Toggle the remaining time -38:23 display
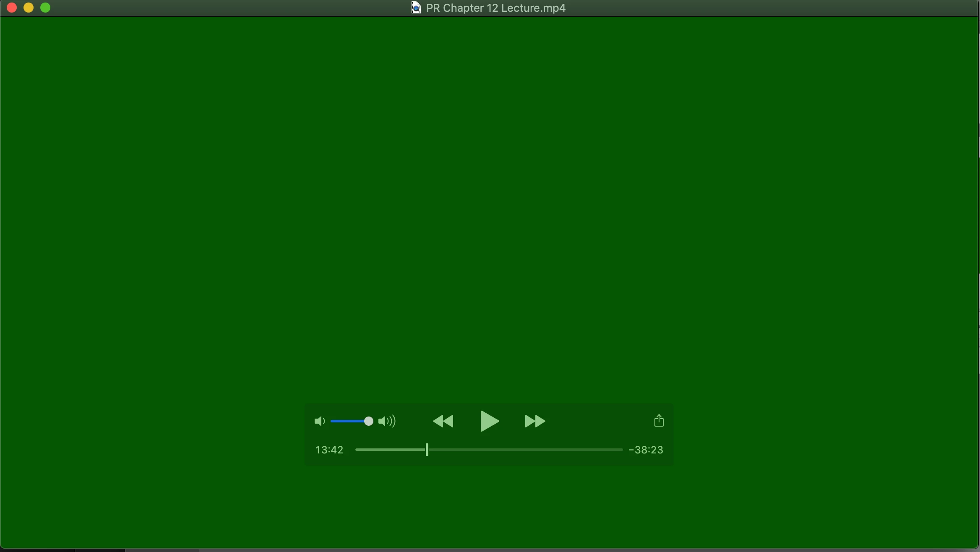The image size is (980, 552). coord(646,450)
